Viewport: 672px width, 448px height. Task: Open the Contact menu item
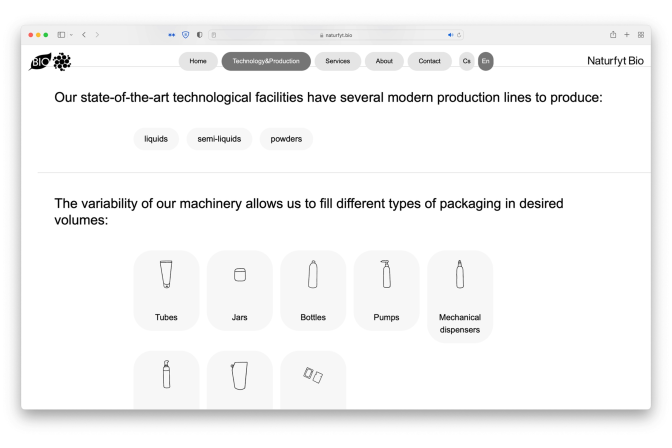click(429, 61)
